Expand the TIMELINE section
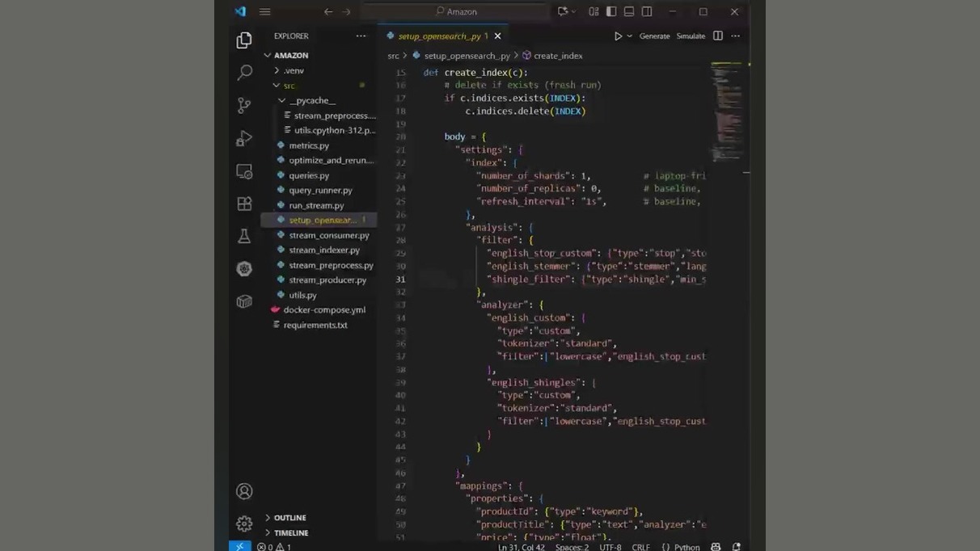 tap(291, 532)
